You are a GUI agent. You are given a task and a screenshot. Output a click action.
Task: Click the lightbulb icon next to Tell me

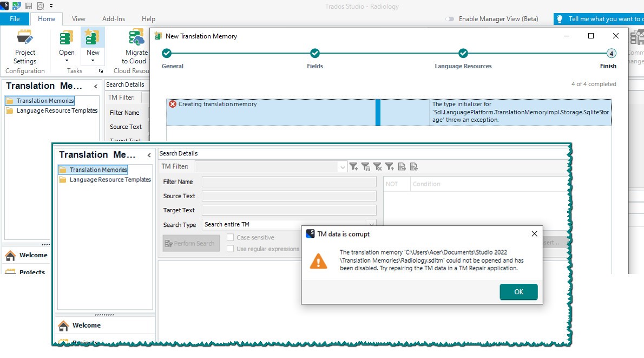click(x=560, y=19)
